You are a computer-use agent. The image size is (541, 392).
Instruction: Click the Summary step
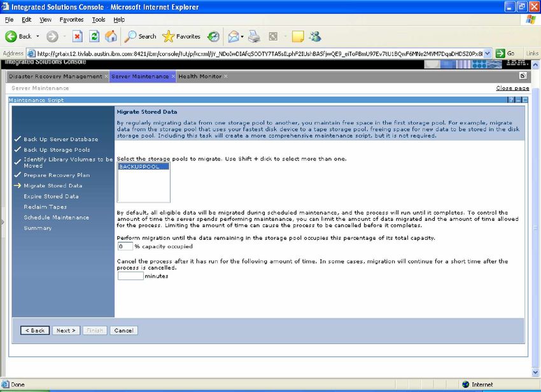click(38, 228)
